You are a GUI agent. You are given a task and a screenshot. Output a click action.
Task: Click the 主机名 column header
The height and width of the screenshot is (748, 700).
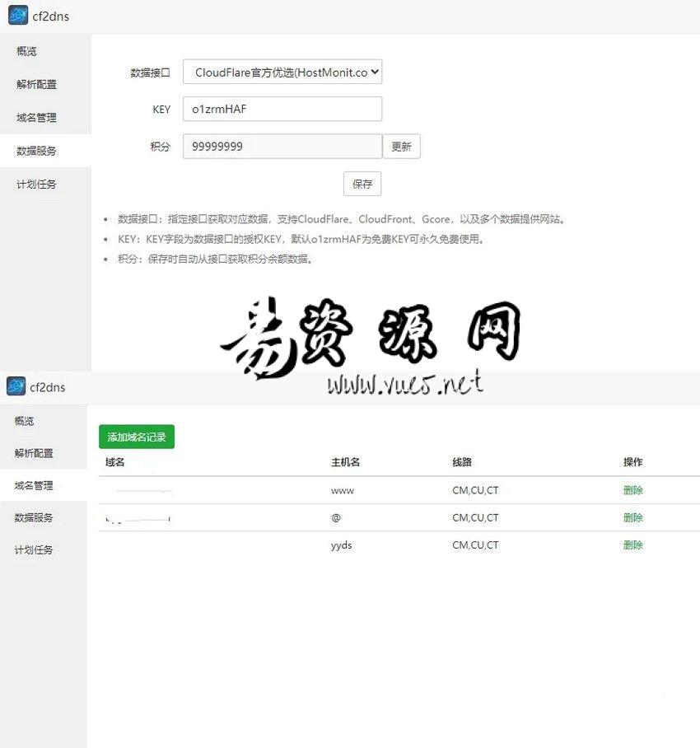click(345, 462)
